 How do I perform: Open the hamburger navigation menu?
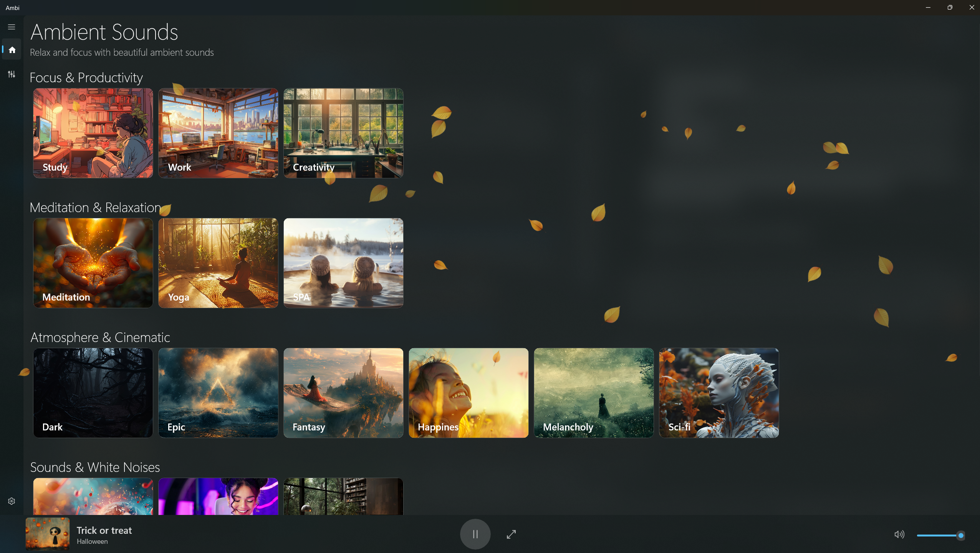pos(12,27)
